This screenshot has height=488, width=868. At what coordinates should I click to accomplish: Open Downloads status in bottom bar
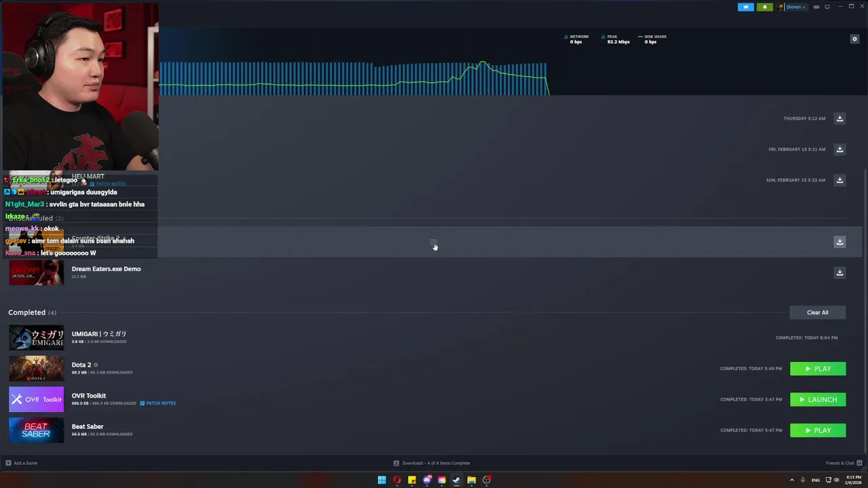pyautogui.click(x=431, y=463)
